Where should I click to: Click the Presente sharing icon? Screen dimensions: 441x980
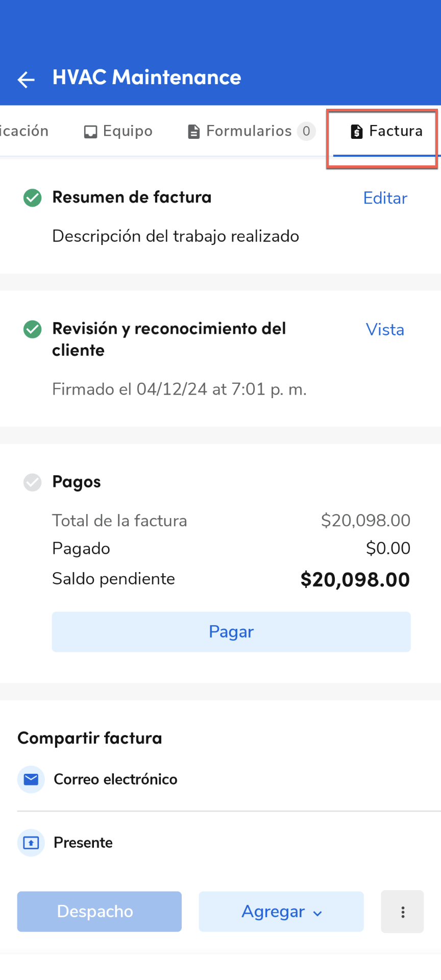click(31, 843)
